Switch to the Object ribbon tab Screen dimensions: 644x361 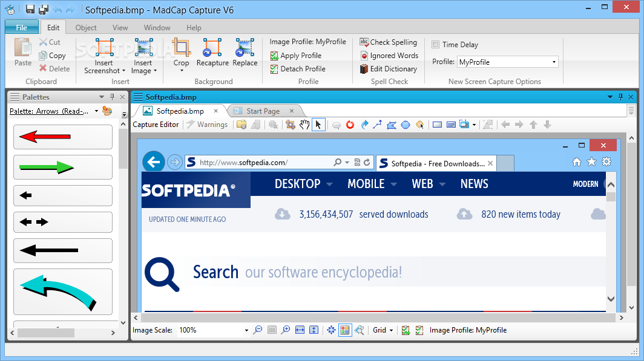click(86, 27)
